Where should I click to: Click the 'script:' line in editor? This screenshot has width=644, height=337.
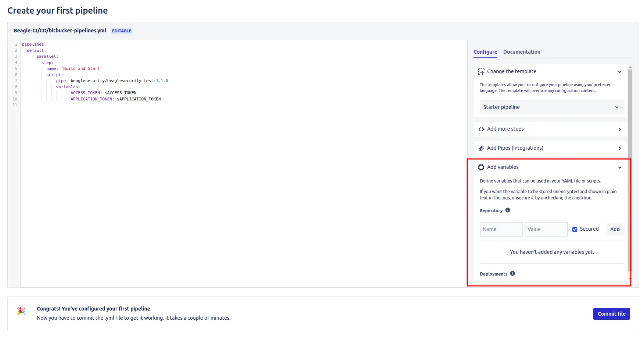(55, 75)
